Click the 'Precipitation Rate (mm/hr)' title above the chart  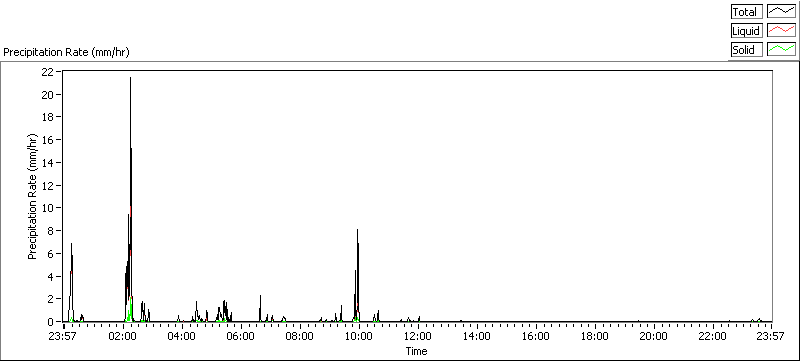point(66,52)
